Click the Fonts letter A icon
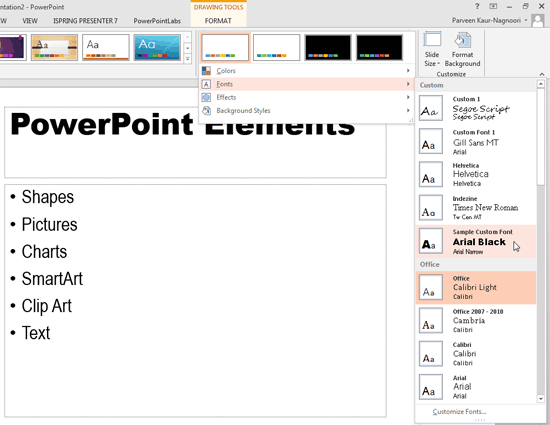 click(x=206, y=84)
